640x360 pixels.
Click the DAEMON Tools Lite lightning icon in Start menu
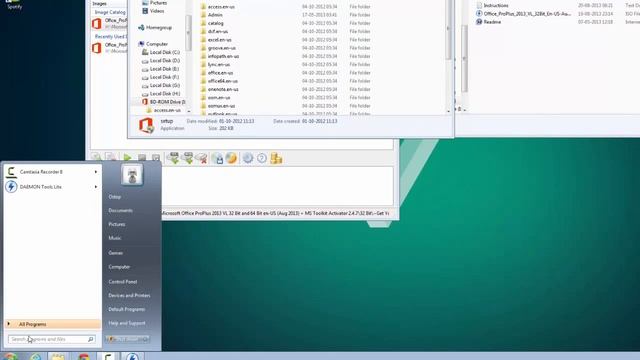coord(11,187)
